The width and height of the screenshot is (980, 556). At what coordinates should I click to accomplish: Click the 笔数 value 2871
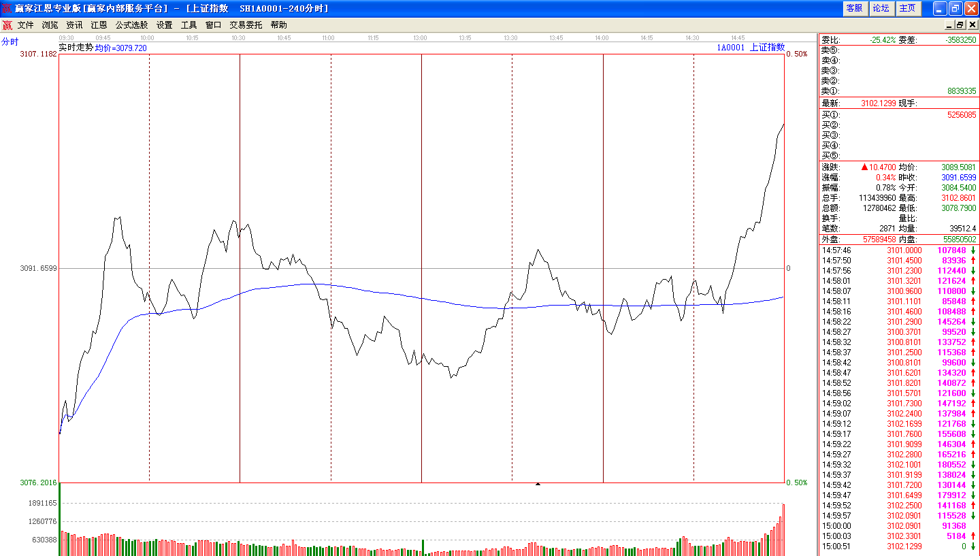888,228
